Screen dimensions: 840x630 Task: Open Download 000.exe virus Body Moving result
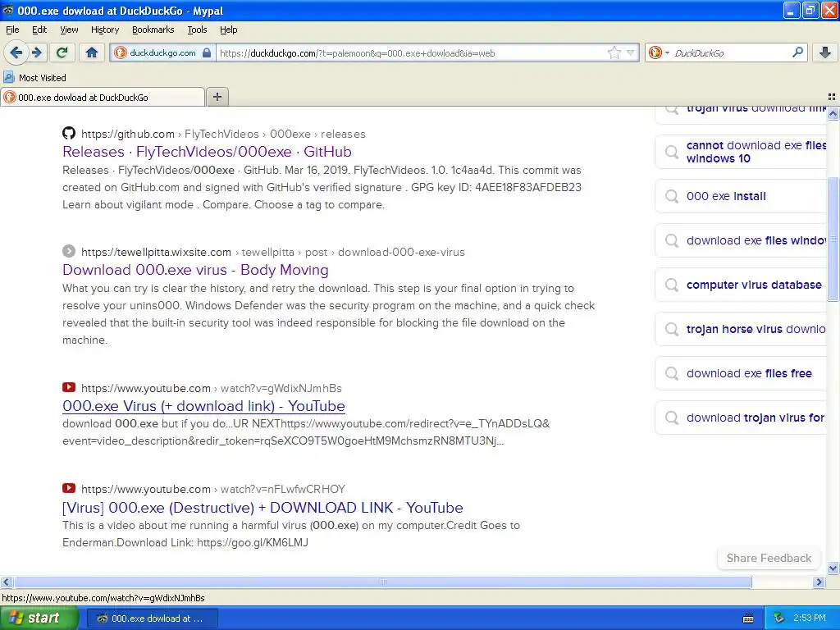click(195, 269)
